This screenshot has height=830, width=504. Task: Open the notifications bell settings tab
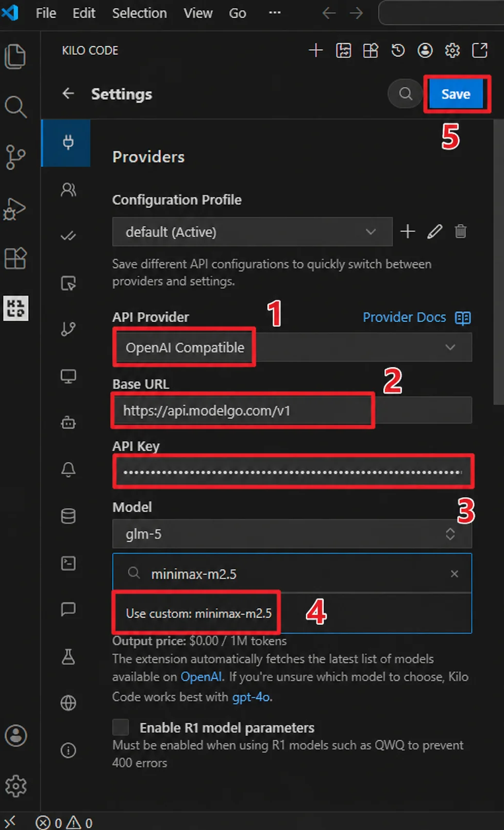point(68,469)
